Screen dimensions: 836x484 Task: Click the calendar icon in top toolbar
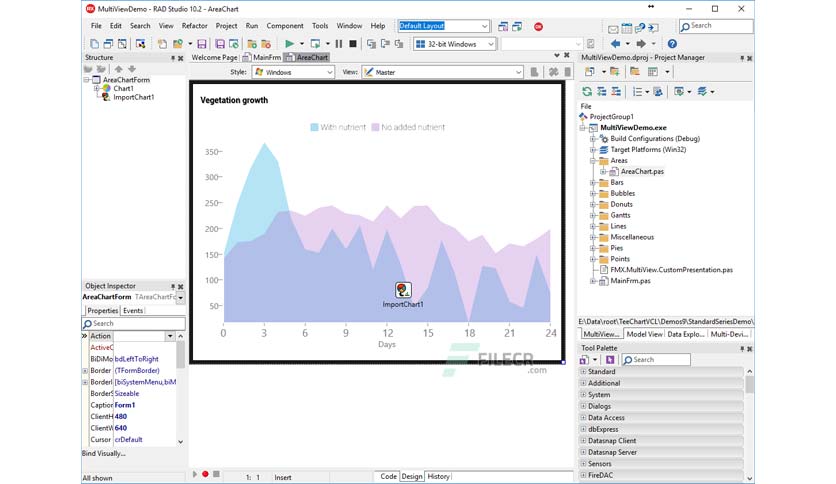(626, 28)
